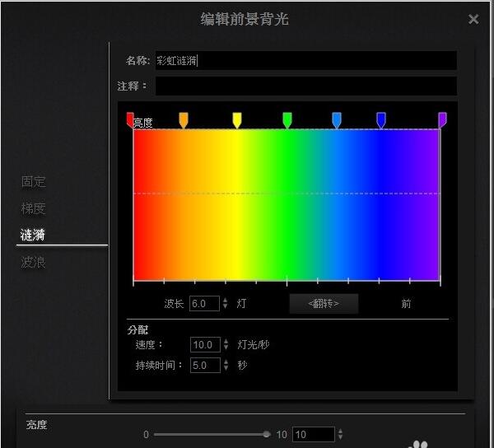Click the <翻转> button
The height and width of the screenshot is (448, 494).
pos(324,304)
